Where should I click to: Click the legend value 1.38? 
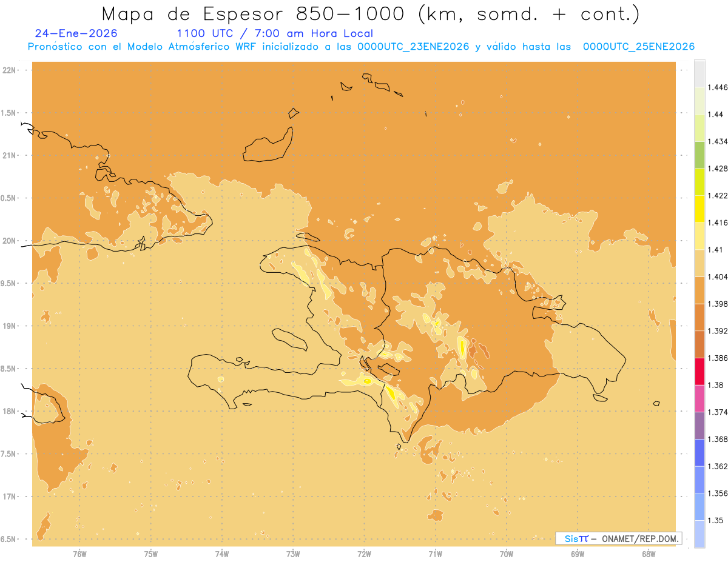(x=715, y=385)
